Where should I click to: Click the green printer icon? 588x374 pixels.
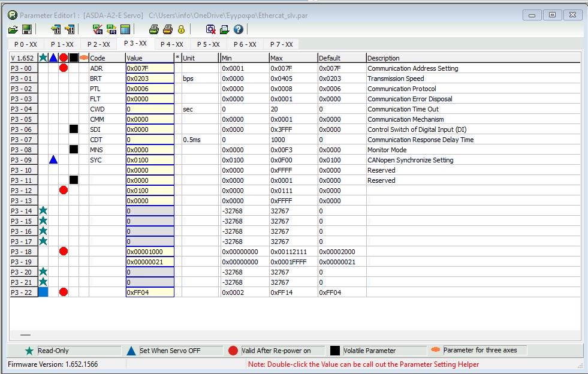click(153, 29)
